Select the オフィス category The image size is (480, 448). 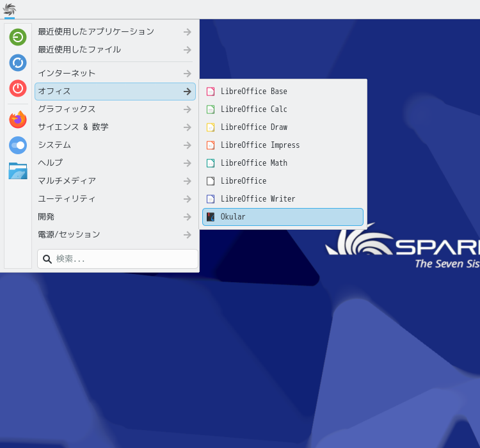click(115, 92)
